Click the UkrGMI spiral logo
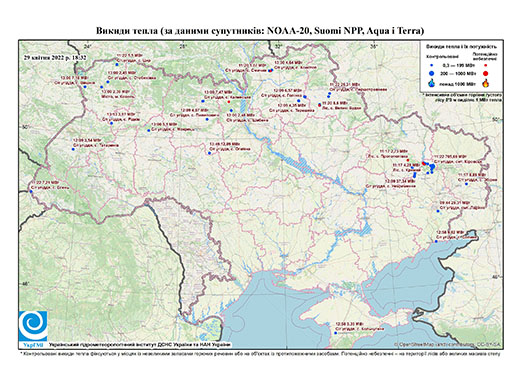The width and height of the screenshot is (520, 368). pyautogui.click(x=33, y=326)
